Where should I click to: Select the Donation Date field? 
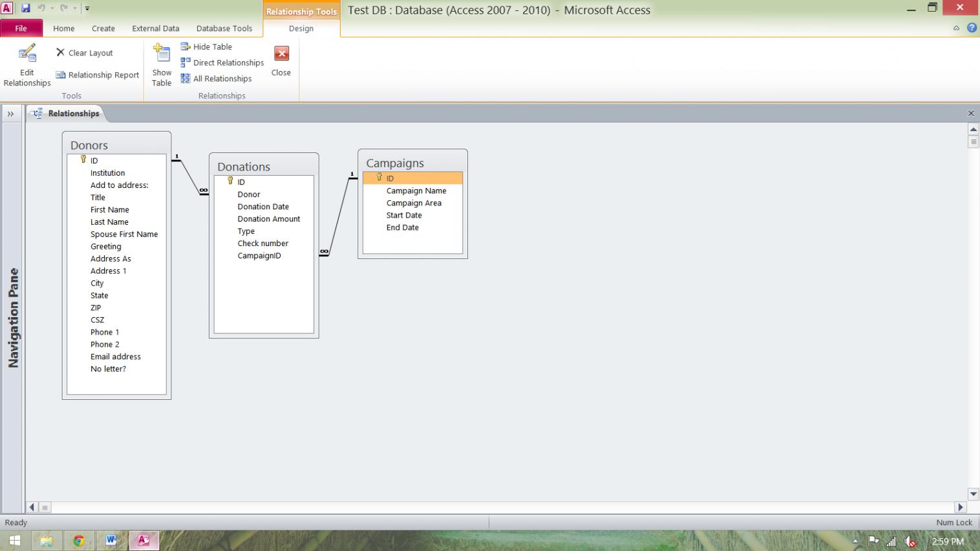click(x=264, y=207)
